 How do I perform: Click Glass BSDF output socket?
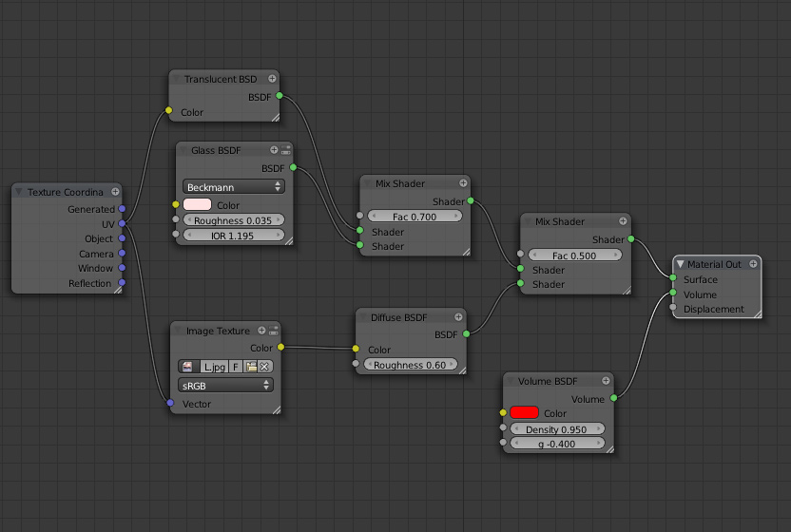tap(293, 167)
